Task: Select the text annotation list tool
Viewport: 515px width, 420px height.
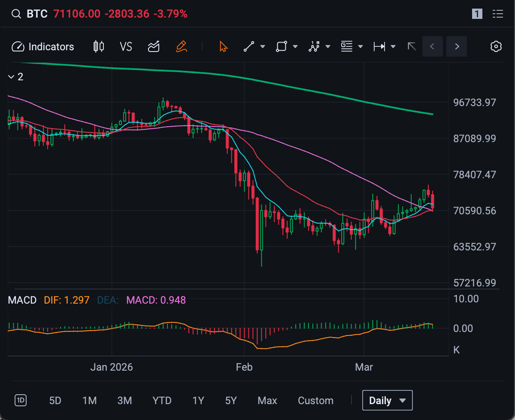Action: pos(347,47)
